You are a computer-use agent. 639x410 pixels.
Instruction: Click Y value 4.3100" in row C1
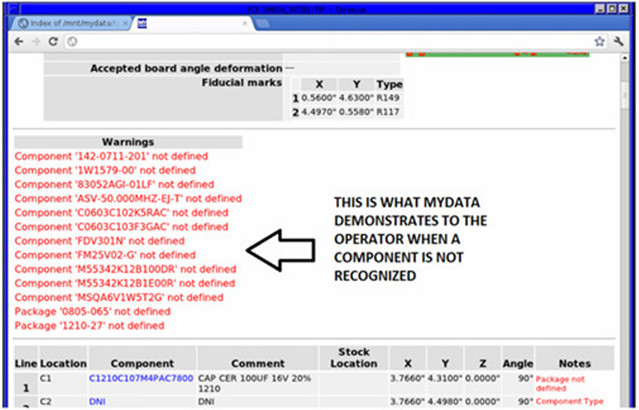(x=445, y=378)
